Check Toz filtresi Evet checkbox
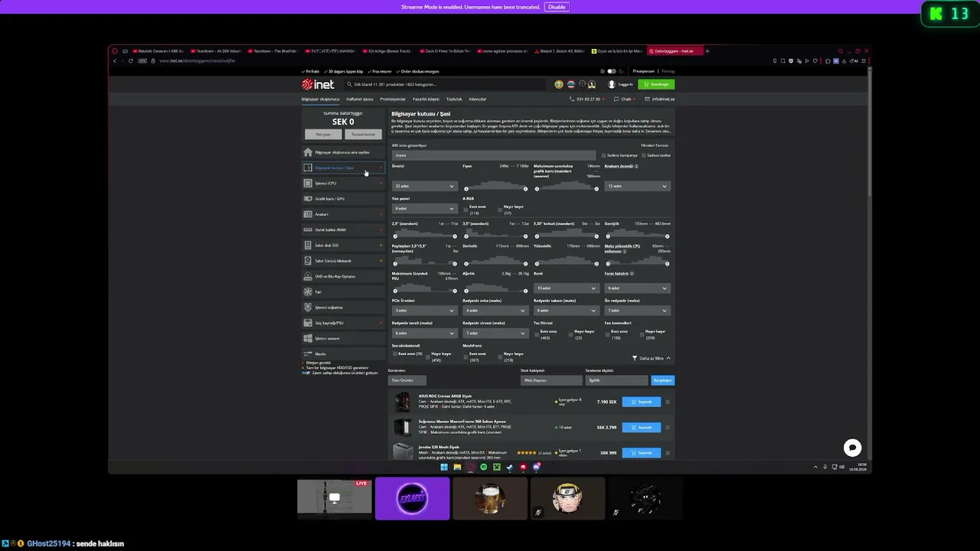980x551 pixels. click(537, 333)
